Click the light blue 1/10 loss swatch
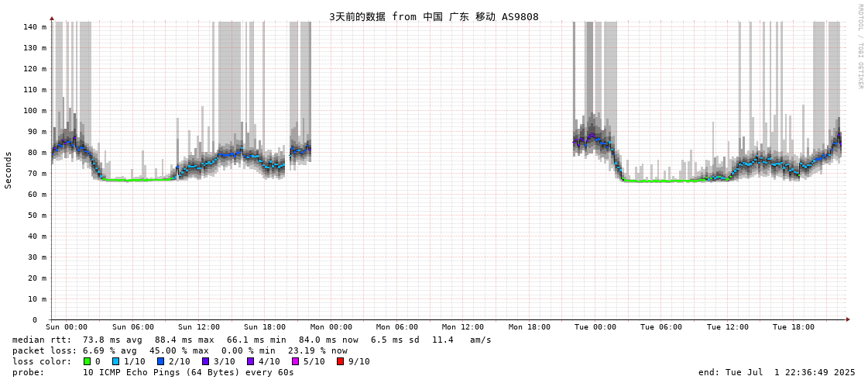Image resolution: width=868 pixels, height=383 pixels. click(x=115, y=361)
